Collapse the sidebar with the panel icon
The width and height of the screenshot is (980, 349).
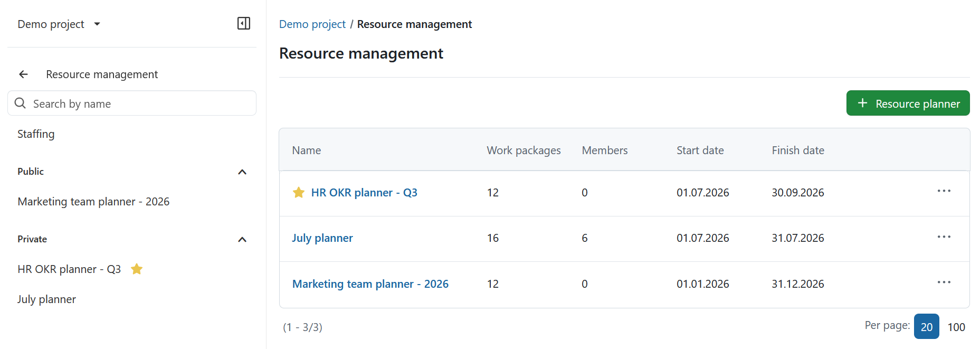pyautogui.click(x=244, y=23)
